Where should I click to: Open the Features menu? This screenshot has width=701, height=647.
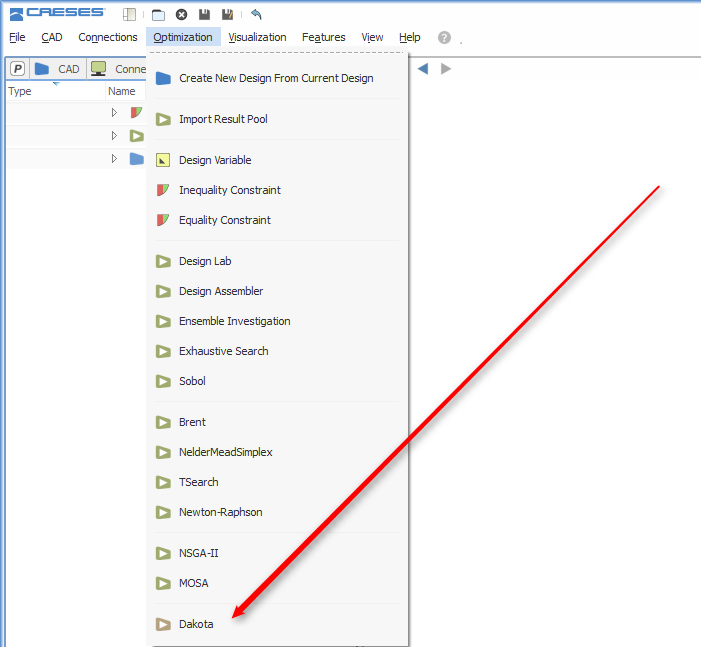point(324,37)
